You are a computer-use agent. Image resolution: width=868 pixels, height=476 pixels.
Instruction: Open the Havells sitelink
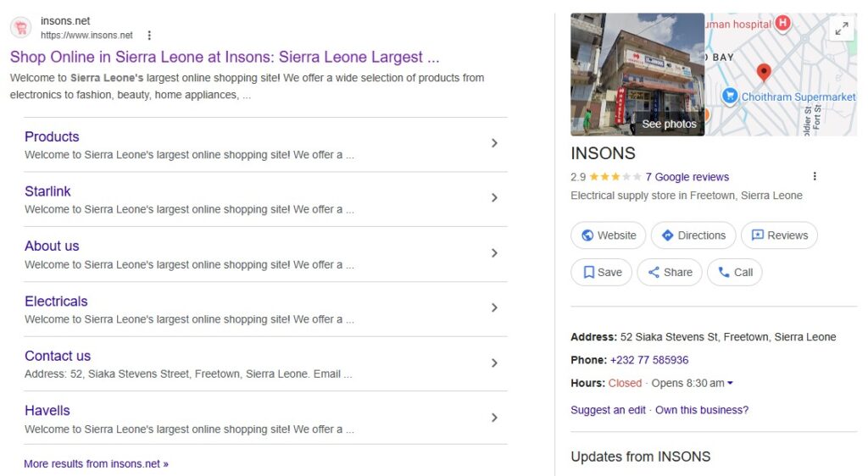47,411
